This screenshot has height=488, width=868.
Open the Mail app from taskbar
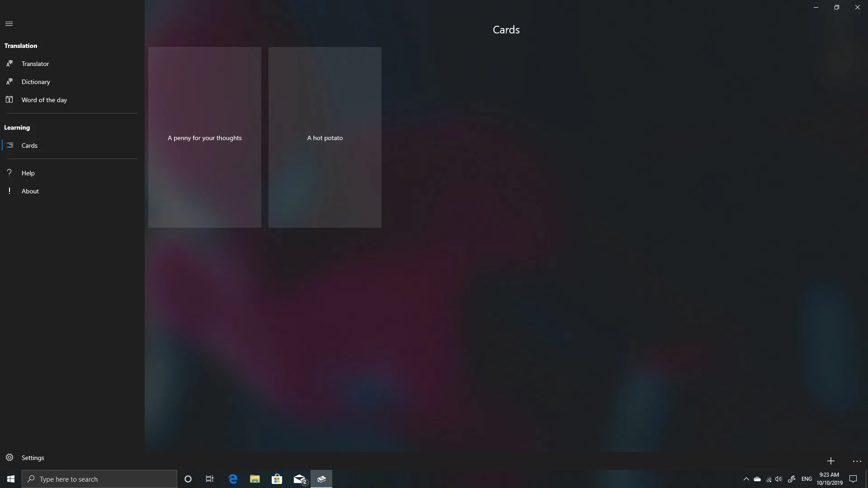pyautogui.click(x=299, y=479)
